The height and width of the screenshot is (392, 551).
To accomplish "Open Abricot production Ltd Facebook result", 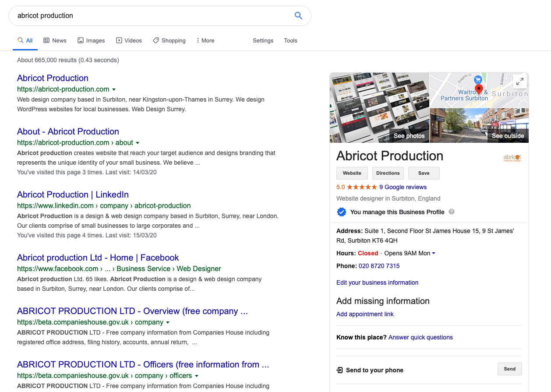I will click(98, 258).
